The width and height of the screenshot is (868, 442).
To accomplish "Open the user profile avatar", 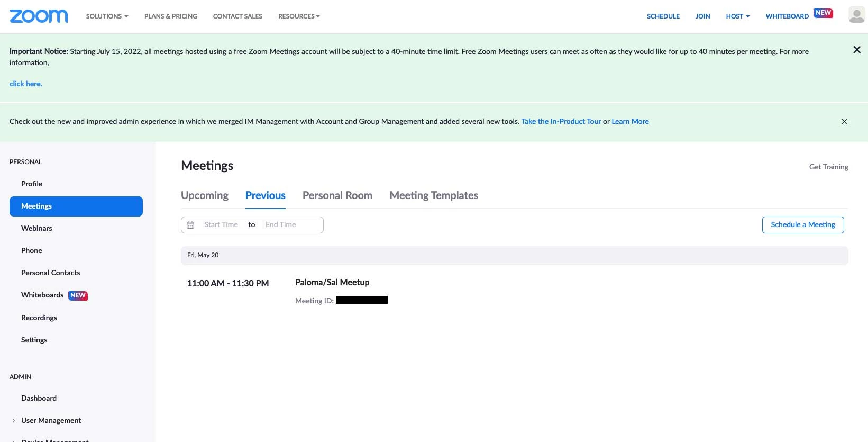I will [856, 14].
